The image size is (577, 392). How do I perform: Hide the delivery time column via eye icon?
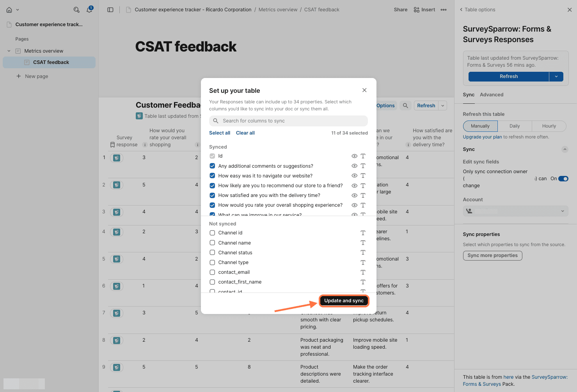click(x=354, y=195)
